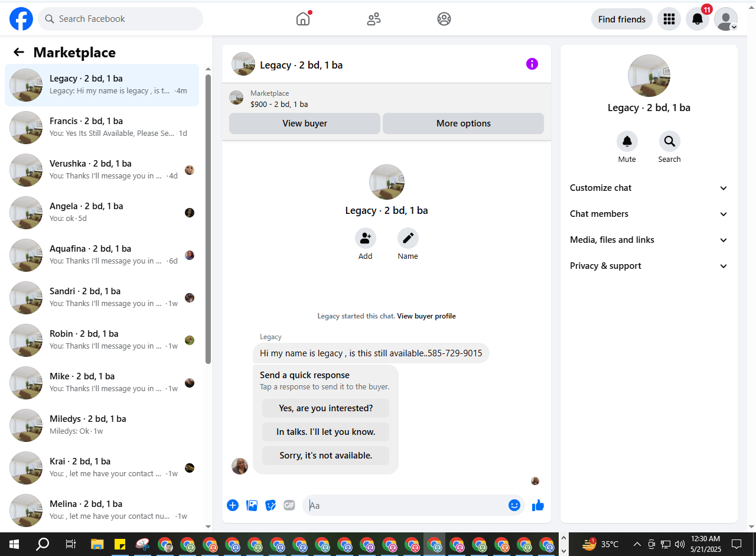Send 'Sorry, it's not available.' response
This screenshot has width=756, height=556.
coord(326,456)
